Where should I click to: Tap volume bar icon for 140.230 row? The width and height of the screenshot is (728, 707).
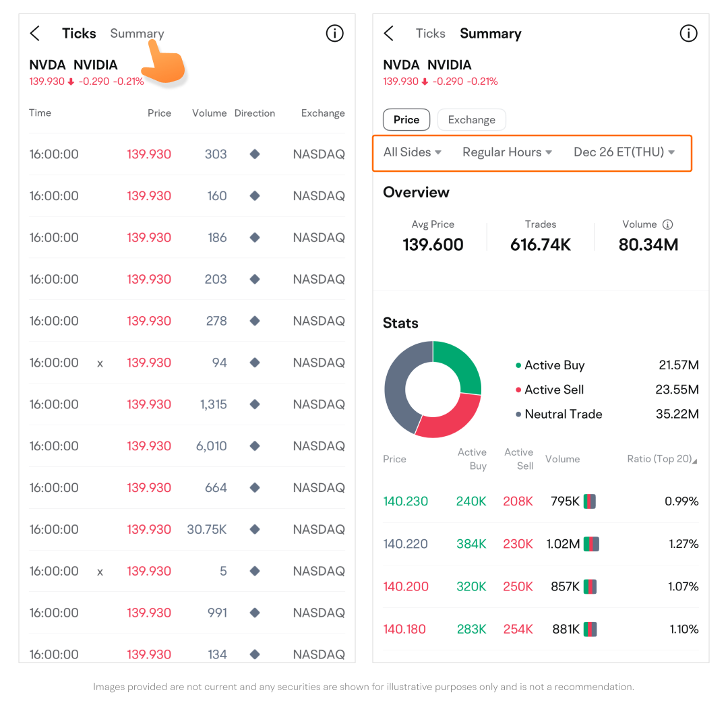(590, 501)
